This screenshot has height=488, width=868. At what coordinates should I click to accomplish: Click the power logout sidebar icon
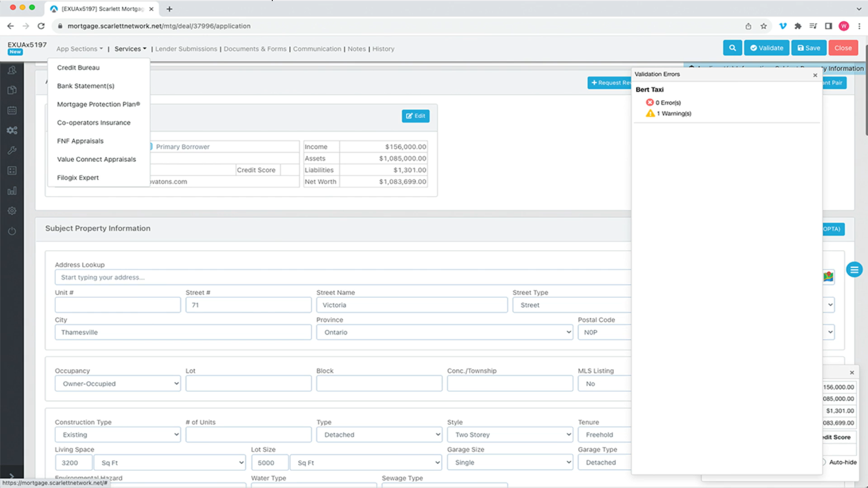click(12, 231)
